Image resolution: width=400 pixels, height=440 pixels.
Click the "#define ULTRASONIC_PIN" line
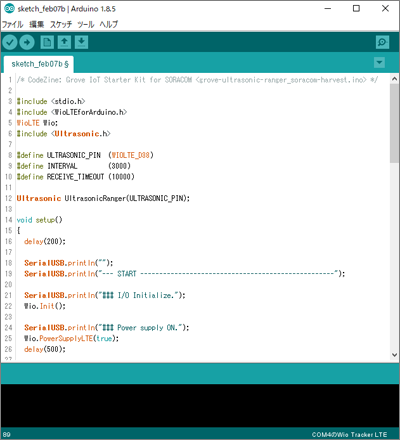(x=85, y=155)
